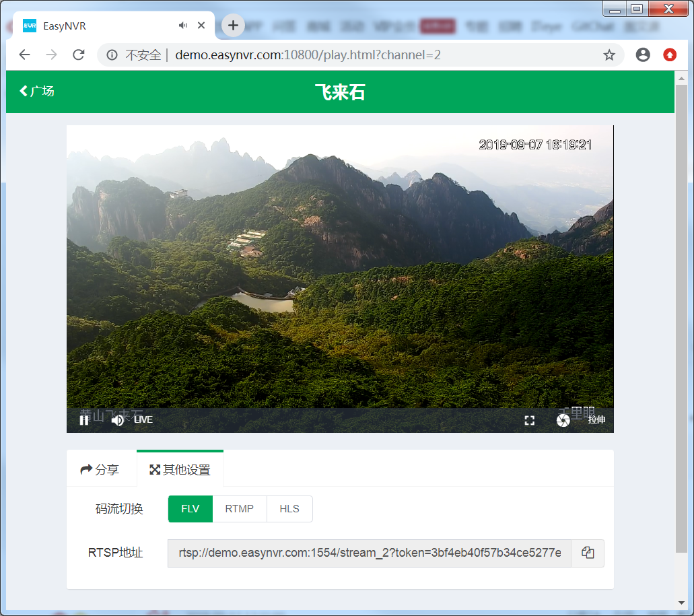Open the browser profile account icon
The image size is (694, 616).
coord(643,55)
